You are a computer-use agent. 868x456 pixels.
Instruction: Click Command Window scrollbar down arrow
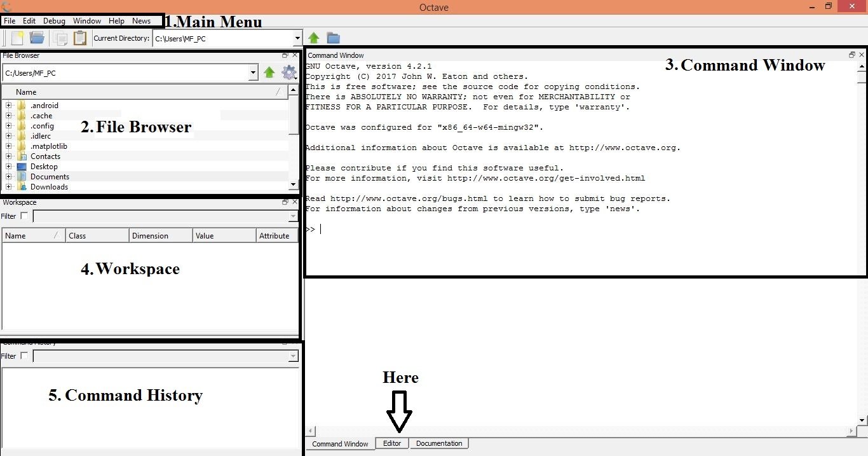[862, 420]
